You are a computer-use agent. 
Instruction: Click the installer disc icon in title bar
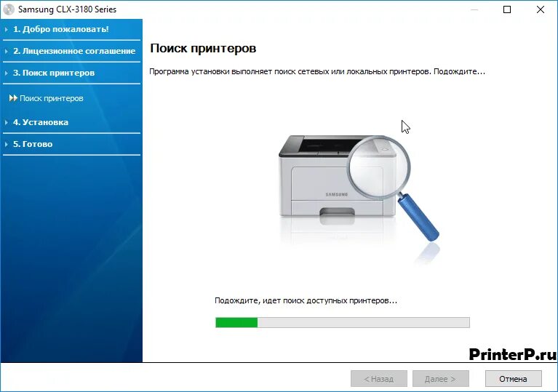9,9
